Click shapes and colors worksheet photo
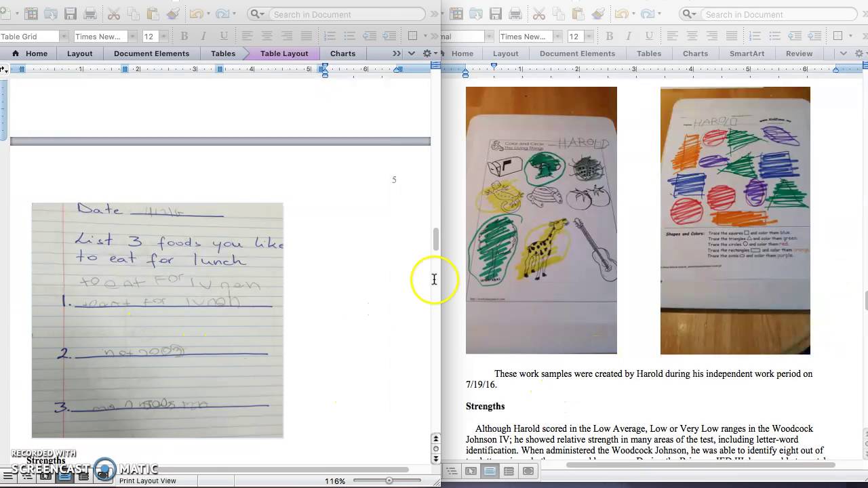Image resolution: width=868 pixels, height=488 pixels. (735, 220)
